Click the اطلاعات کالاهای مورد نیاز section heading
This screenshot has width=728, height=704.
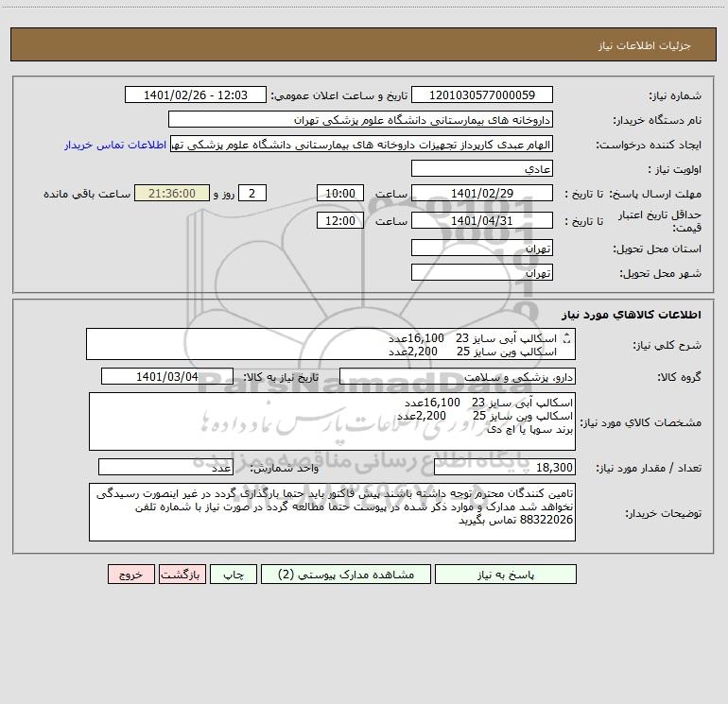tap(632, 315)
